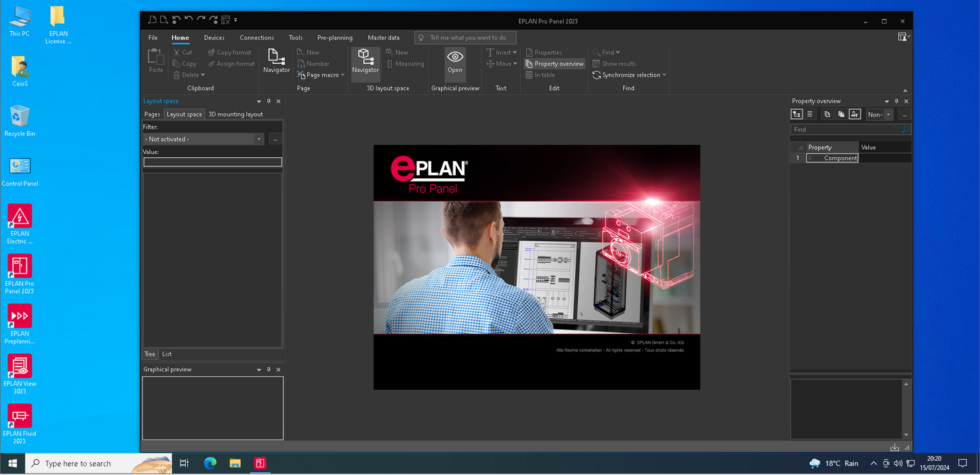
Task: Click Show results in Find group
Action: [614, 64]
